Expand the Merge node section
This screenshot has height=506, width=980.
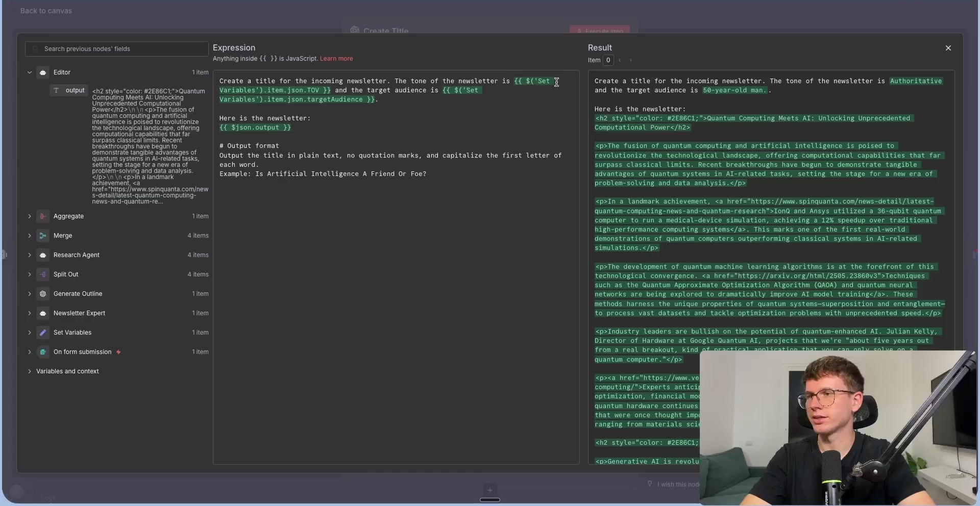point(29,236)
